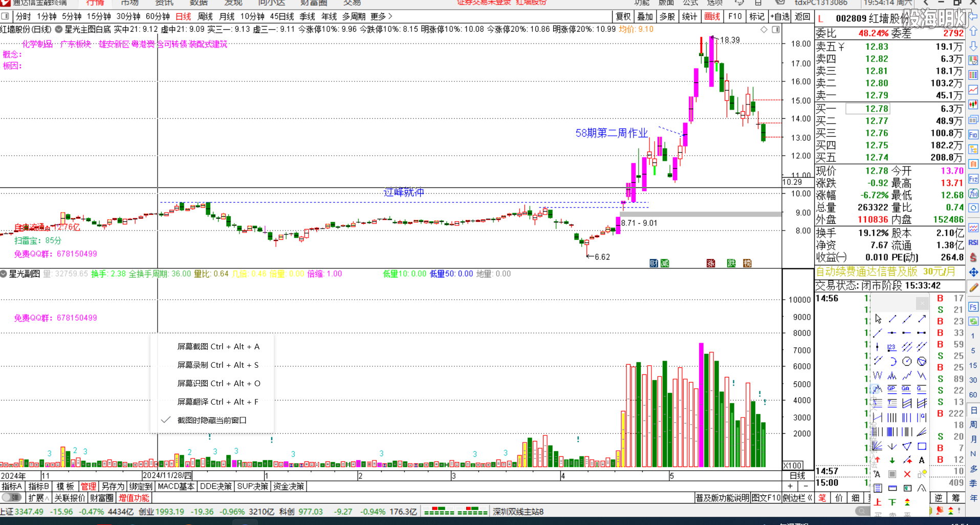The width and height of the screenshot is (980, 525).
Task: Choose 屏幕截图 Ctrl+Alt+A menu entry
Action: 218,346
